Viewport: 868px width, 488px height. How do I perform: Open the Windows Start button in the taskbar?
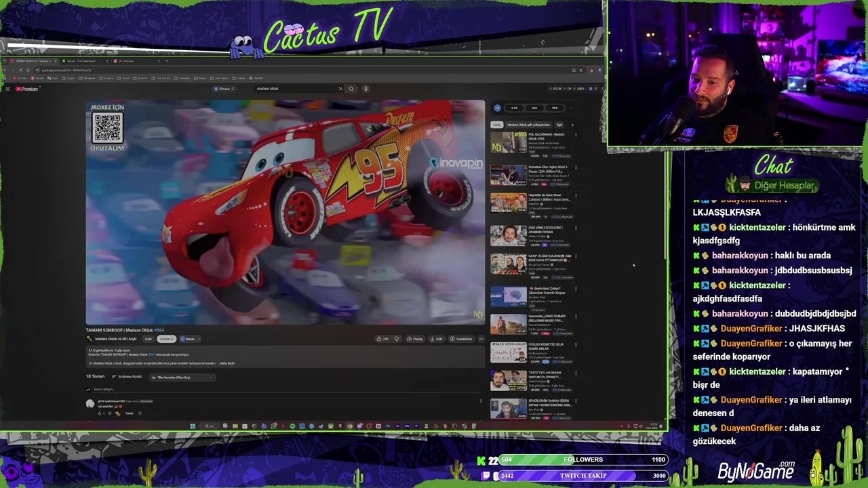click(x=193, y=426)
